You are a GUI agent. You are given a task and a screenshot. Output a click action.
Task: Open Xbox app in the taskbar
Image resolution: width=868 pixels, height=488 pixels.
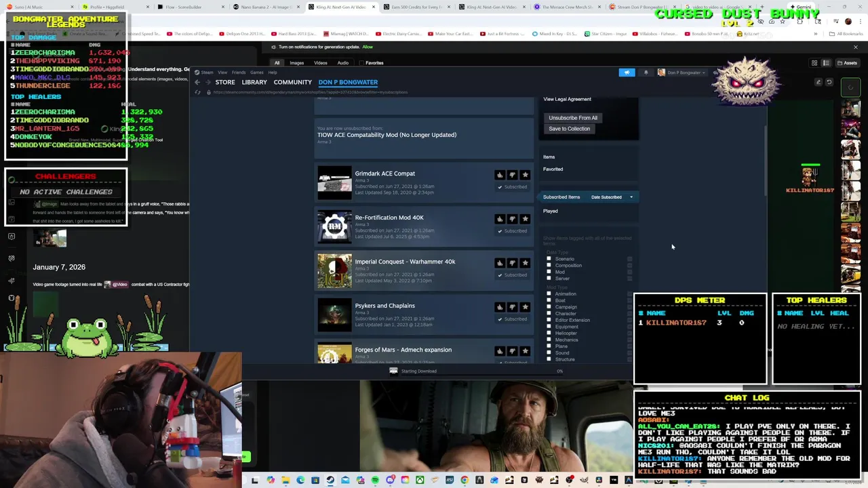tap(420, 481)
